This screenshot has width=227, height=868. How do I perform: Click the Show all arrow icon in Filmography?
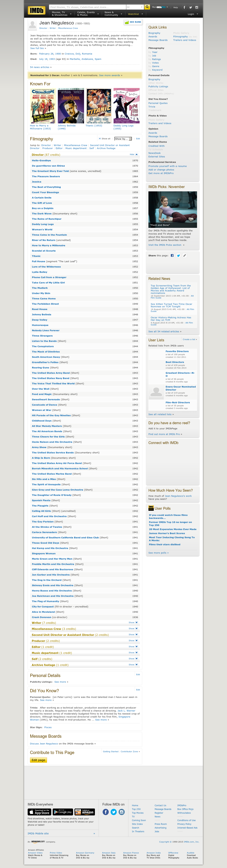(100, 138)
